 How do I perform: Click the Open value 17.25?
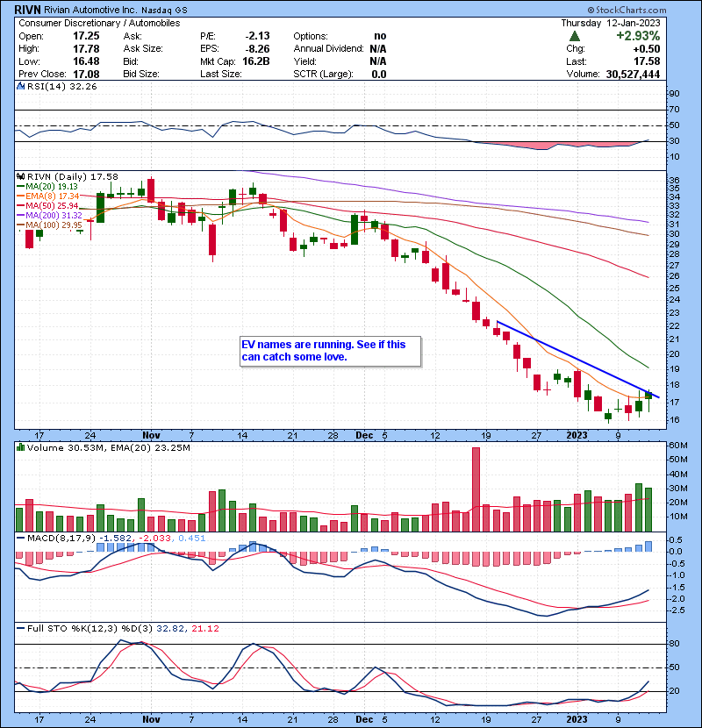click(86, 36)
